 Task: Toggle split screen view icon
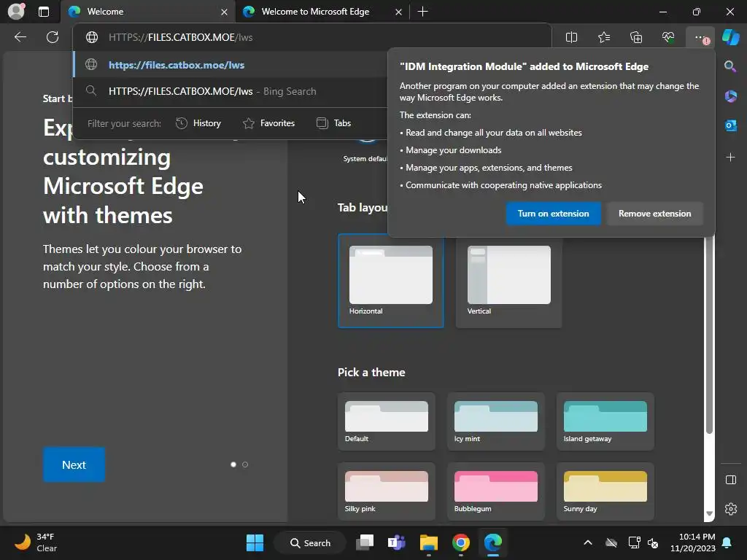[571, 37]
